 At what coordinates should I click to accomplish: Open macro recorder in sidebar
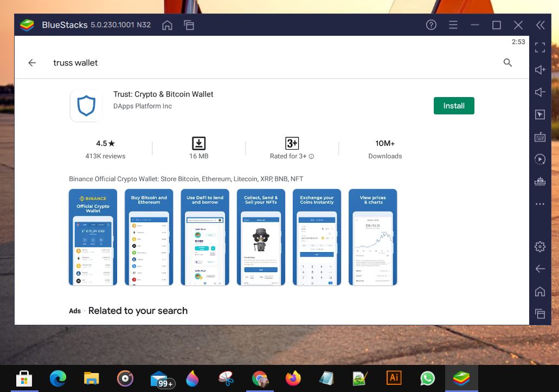click(539, 159)
